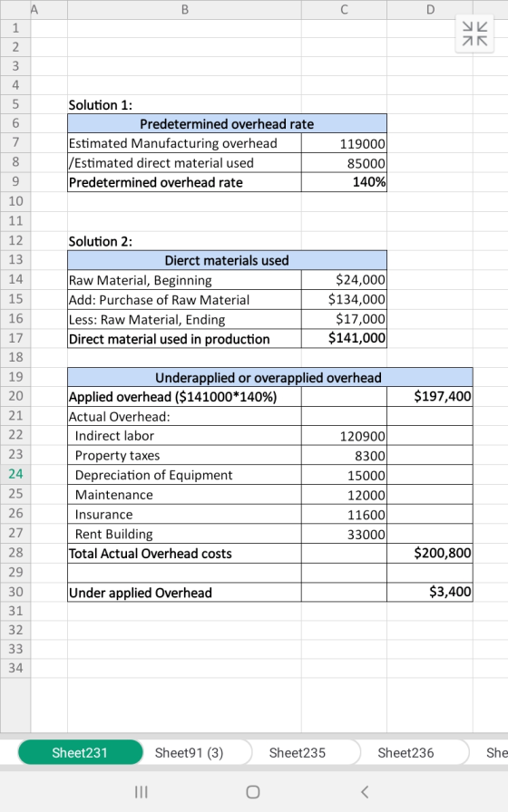Image resolution: width=508 pixels, height=812 pixels.
Task: Select the cell with value 85000
Action: click(344, 163)
